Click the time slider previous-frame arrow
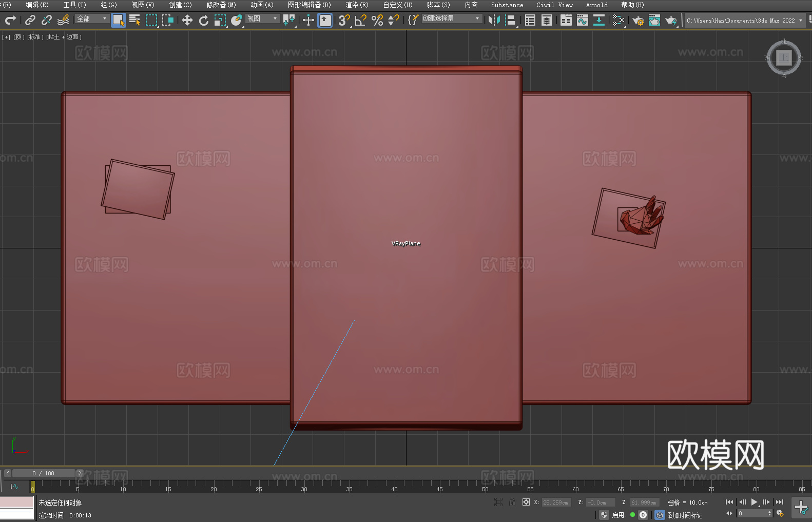This screenshot has height=522, width=812. [7, 473]
